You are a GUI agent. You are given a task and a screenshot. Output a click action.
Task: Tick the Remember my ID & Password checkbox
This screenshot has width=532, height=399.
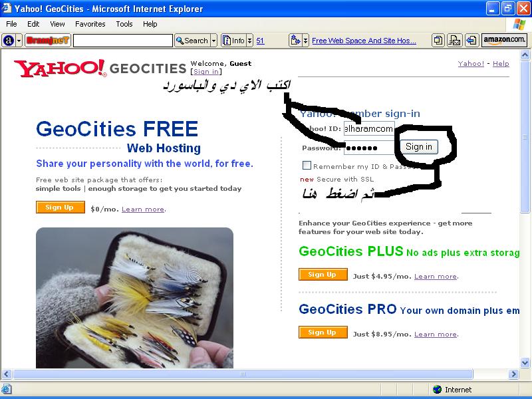[307, 165]
